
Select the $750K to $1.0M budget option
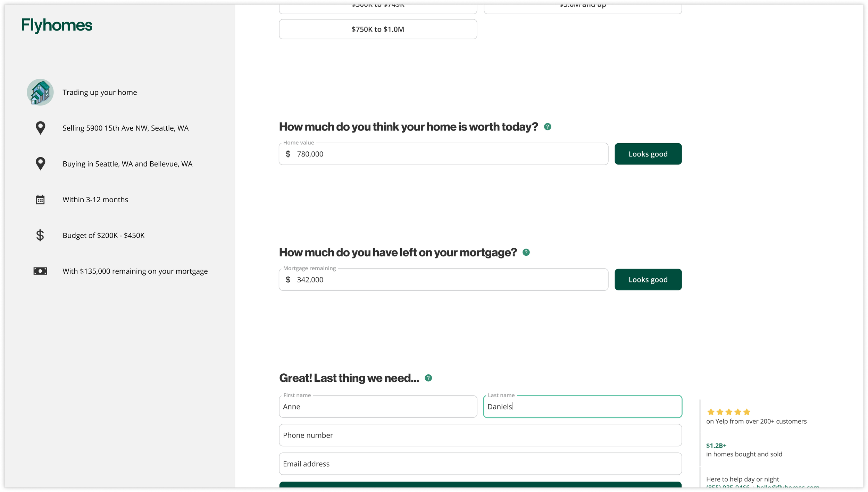point(378,29)
